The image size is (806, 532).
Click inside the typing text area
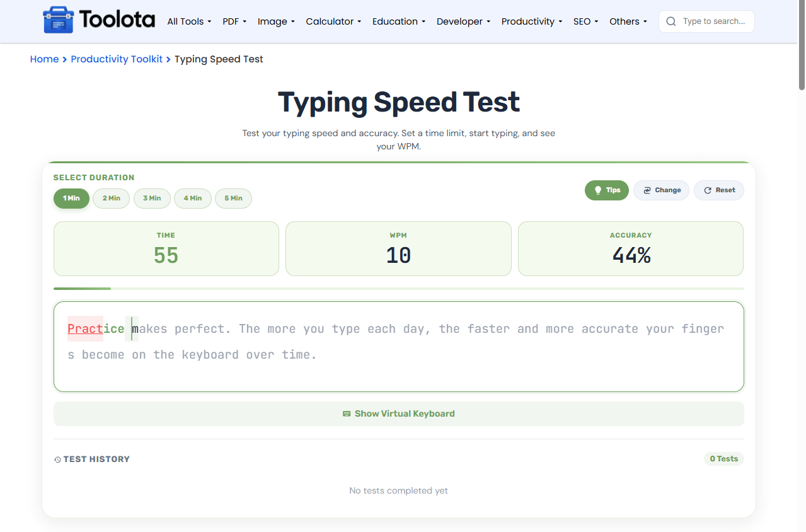[x=399, y=347]
